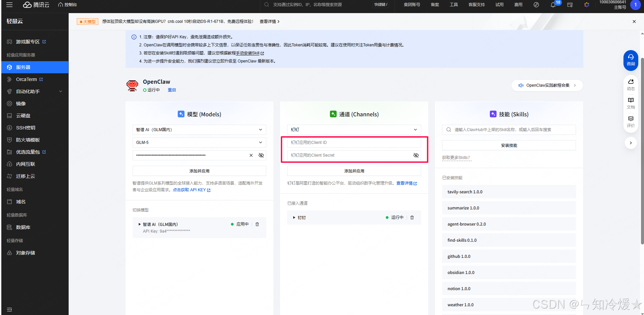This screenshot has height=315, width=644.
Task: Click 重启 to restart OpenClaw
Action: (172, 90)
